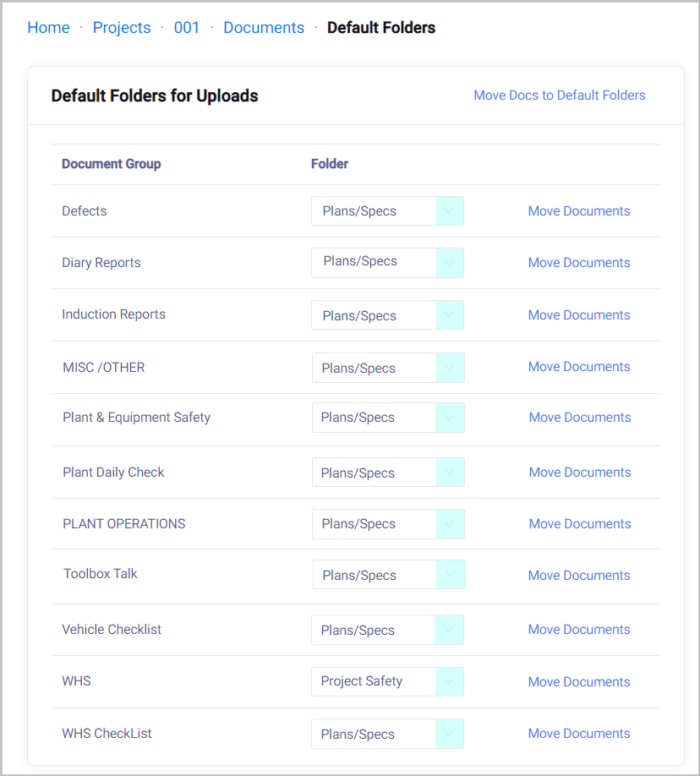Move Documents for the Defects group
This screenshot has height=776, width=700.
click(x=579, y=211)
